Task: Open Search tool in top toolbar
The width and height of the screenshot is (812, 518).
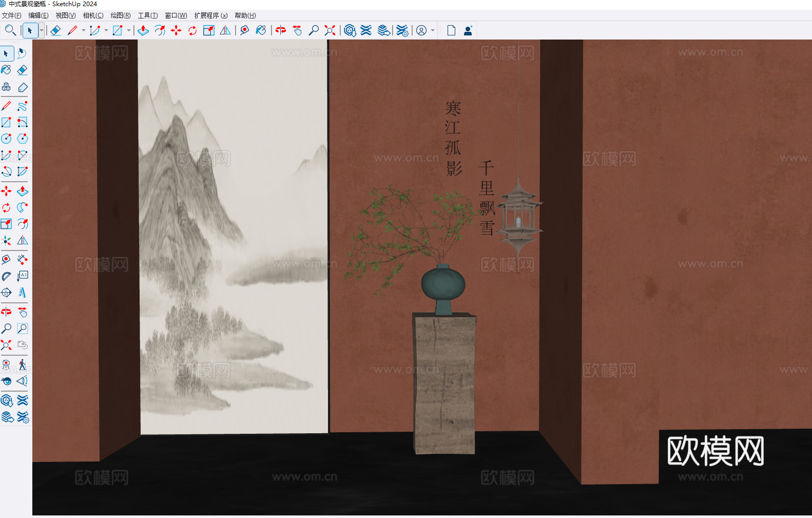Action: pyautogui.click(x=10, y=30)
